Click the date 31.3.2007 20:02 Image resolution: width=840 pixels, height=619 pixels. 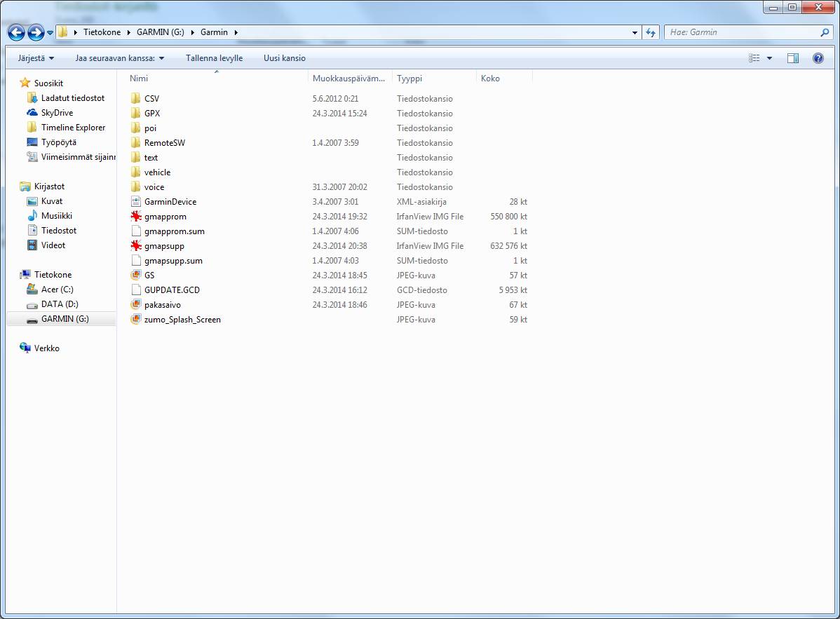click(339, 187)
